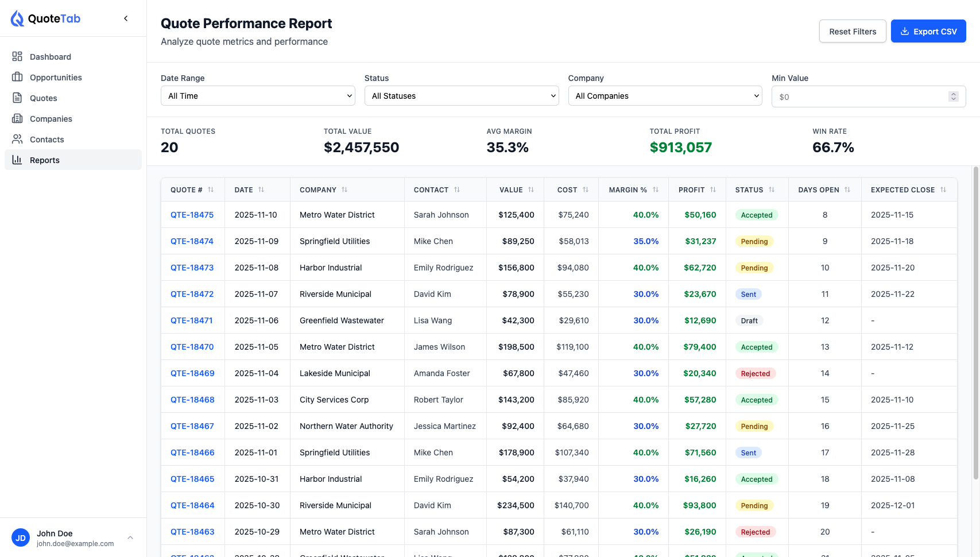The image size is (980, 557).
Task: Click the QuoteTab logo icon
Action: pos(17,18)
